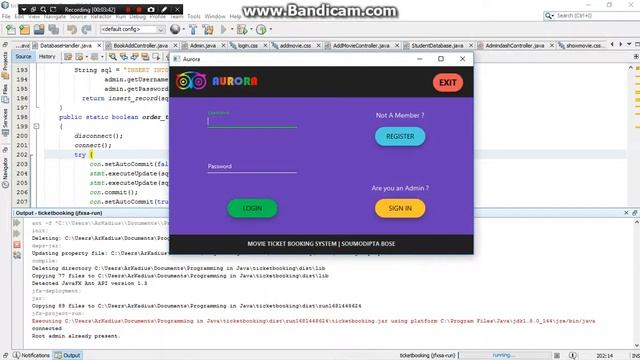Open the Debug Project dropdown arrow
This screenshot has height=360, width=640.
point(251,29)
